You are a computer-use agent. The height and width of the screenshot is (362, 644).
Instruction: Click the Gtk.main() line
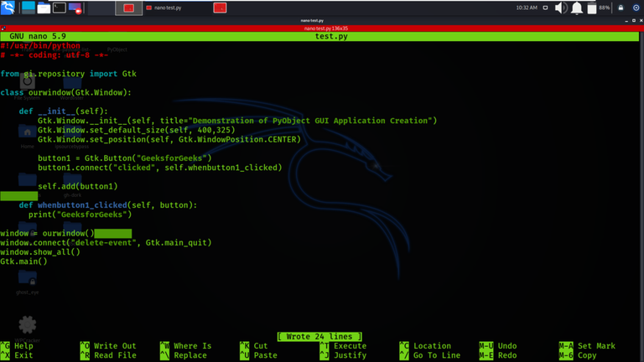23,261
